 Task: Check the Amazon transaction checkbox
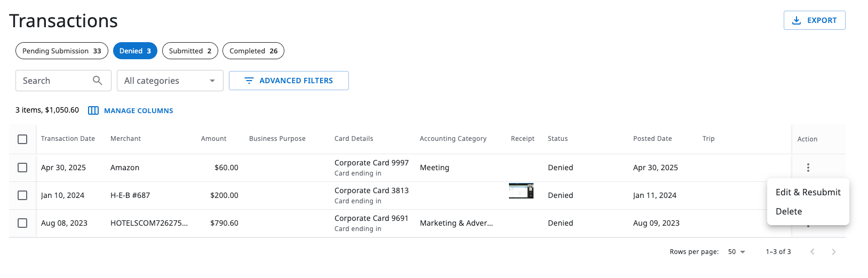pos(22,168)
